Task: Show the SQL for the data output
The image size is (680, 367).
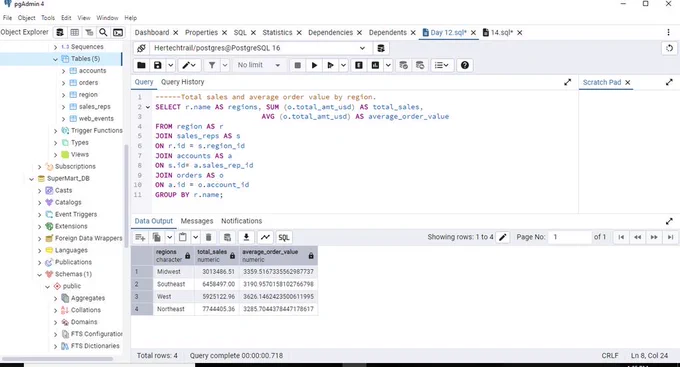Action: (284, 237)
